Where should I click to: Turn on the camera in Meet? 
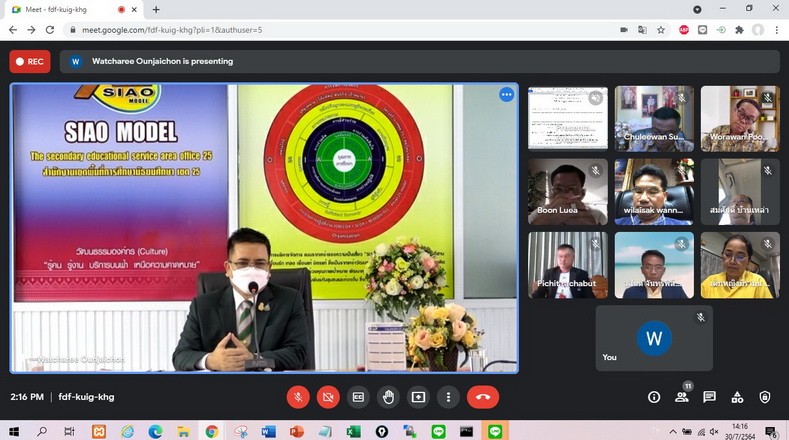(328, 397)
